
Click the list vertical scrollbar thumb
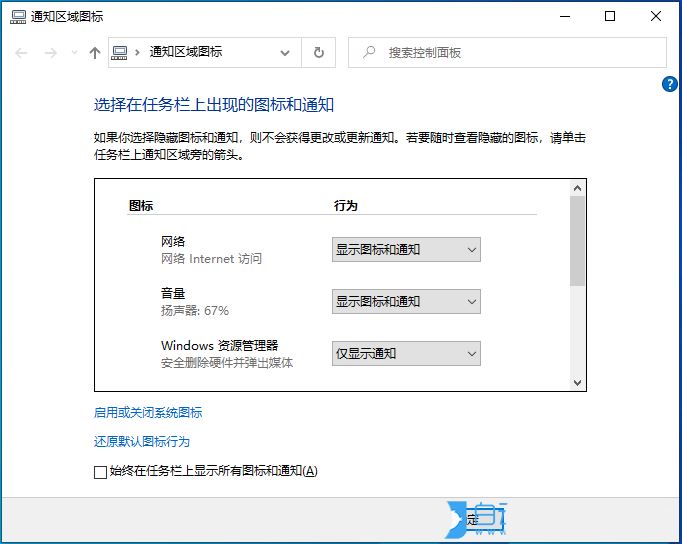pos(578,241)
